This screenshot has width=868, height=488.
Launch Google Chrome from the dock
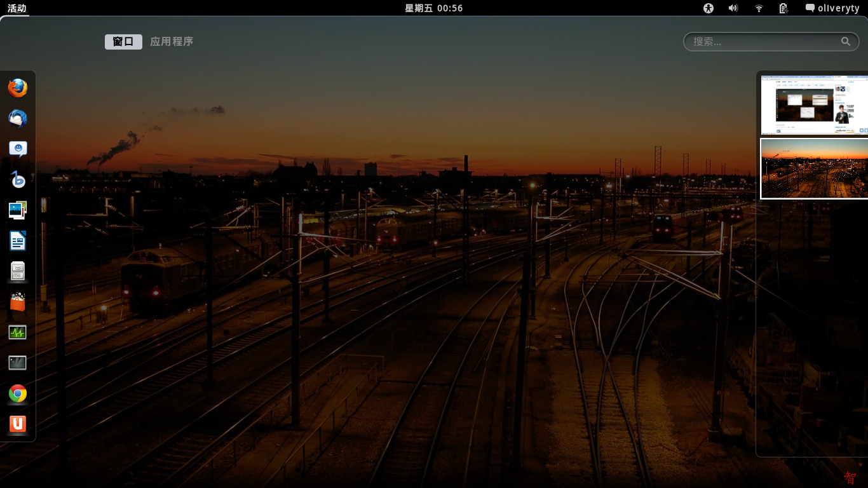pyautogui.click(x=18, y=393)
